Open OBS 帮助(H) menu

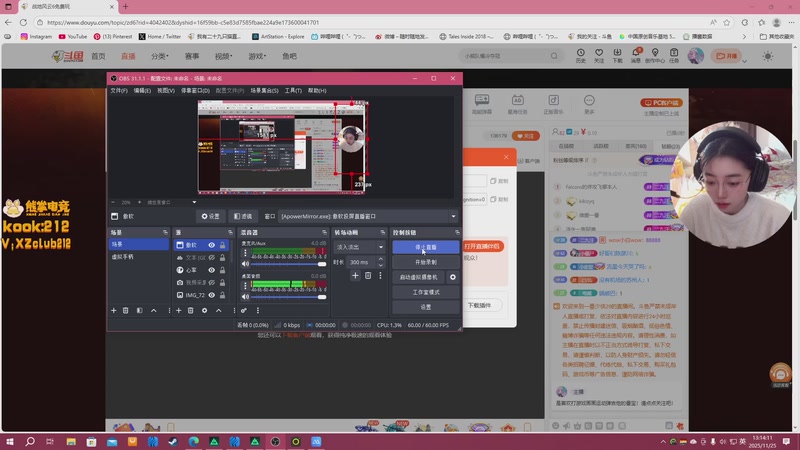point(317,90)
